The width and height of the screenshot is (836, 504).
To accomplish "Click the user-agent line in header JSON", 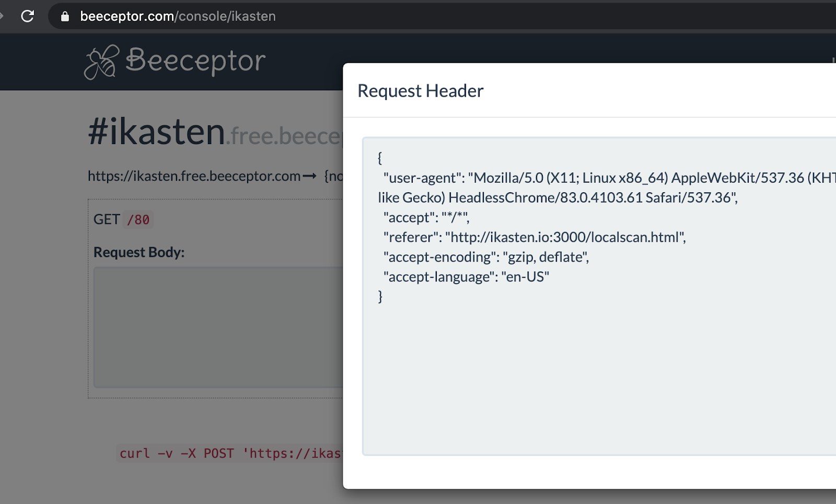I will click(609, 178).
